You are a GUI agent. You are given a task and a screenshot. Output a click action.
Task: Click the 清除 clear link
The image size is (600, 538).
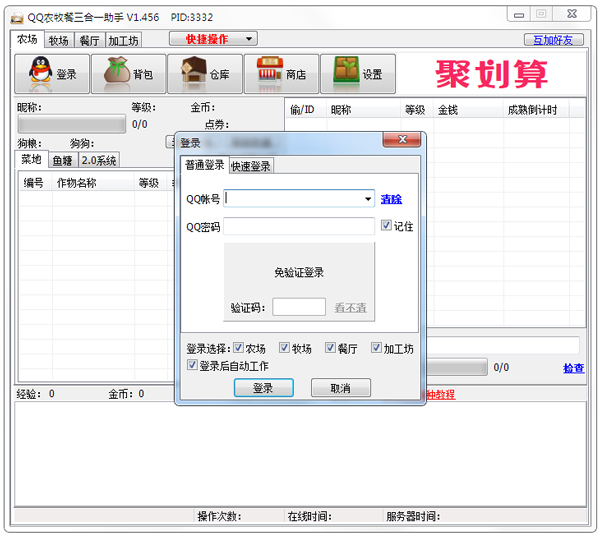391,199
